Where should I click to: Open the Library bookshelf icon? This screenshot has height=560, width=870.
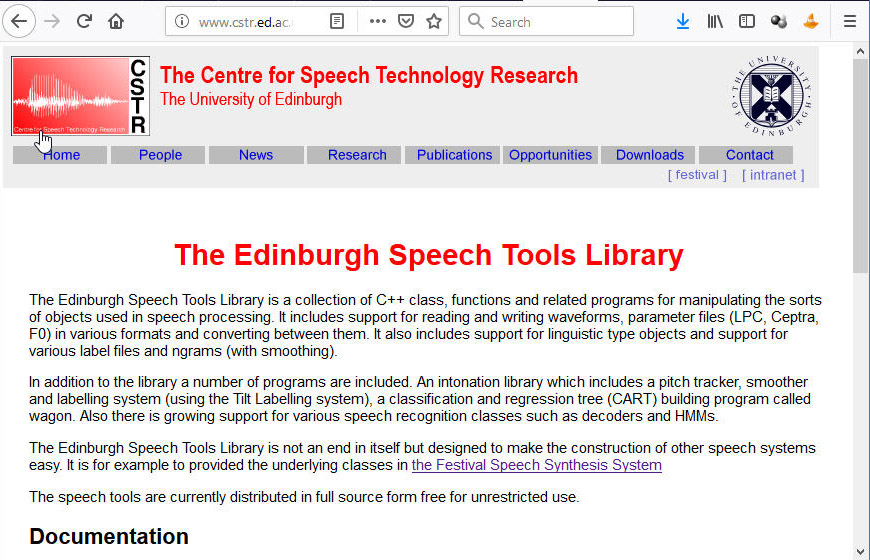click(x=715, y=22)
